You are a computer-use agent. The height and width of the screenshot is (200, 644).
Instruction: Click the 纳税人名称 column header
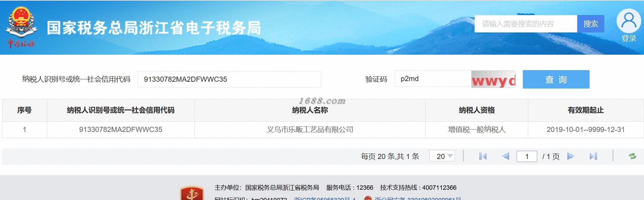(x=310, y=110)
